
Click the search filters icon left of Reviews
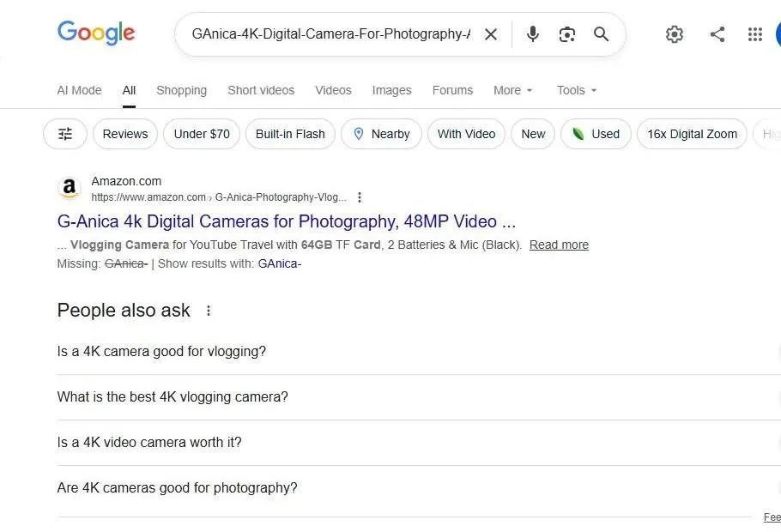point(64,134)
